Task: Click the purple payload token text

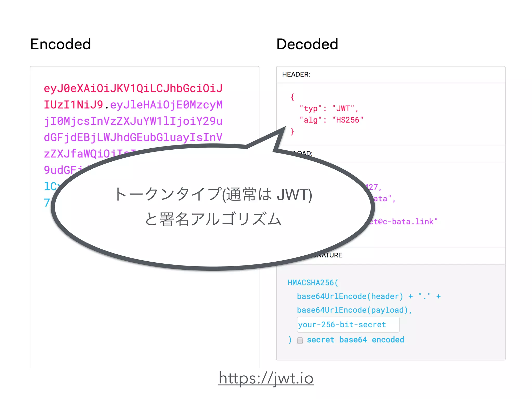Action: [x=133, y=121]
